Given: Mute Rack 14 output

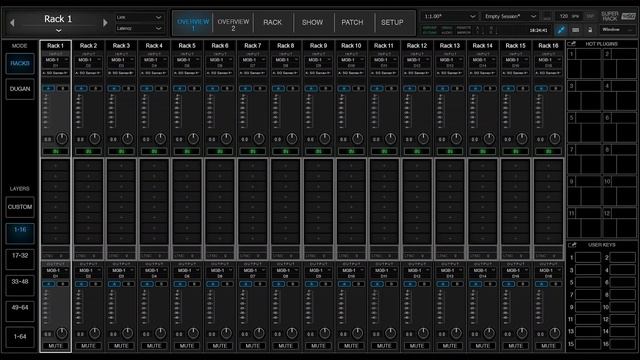Looking at the screenshot, I should [x=483, y=346].
